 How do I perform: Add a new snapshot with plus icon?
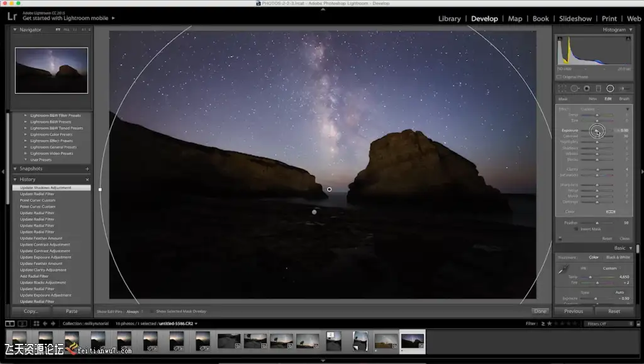pos(87,169)
